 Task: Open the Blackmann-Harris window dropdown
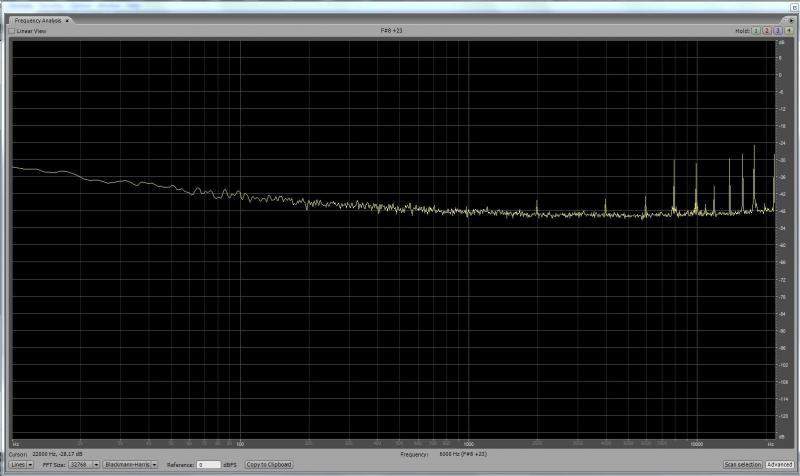coord(131,465)
